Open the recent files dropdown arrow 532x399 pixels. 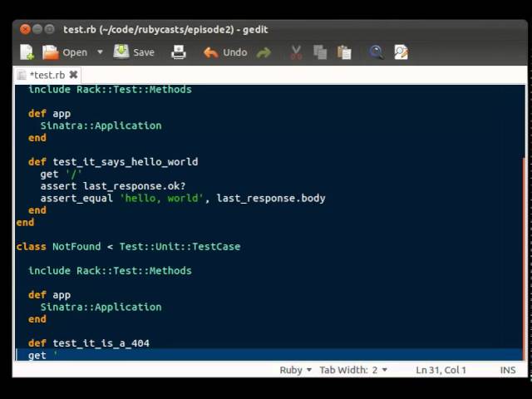pos(100,52)
